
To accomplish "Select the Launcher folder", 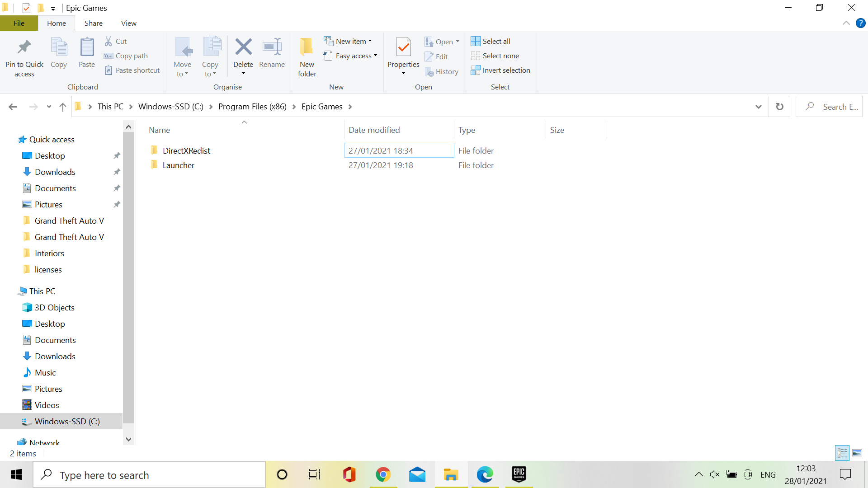I will coord(179,165).
